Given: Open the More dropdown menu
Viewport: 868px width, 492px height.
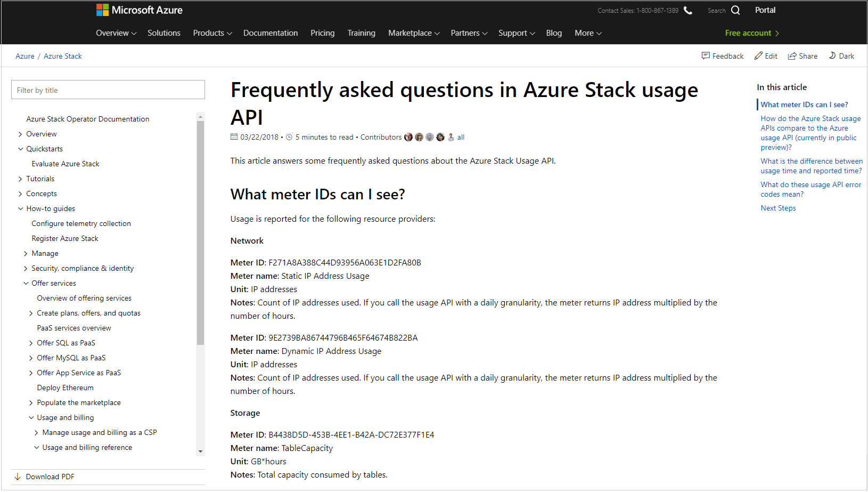Looking at the screenshot, I should pyautogui.click(x=588, y=33).
